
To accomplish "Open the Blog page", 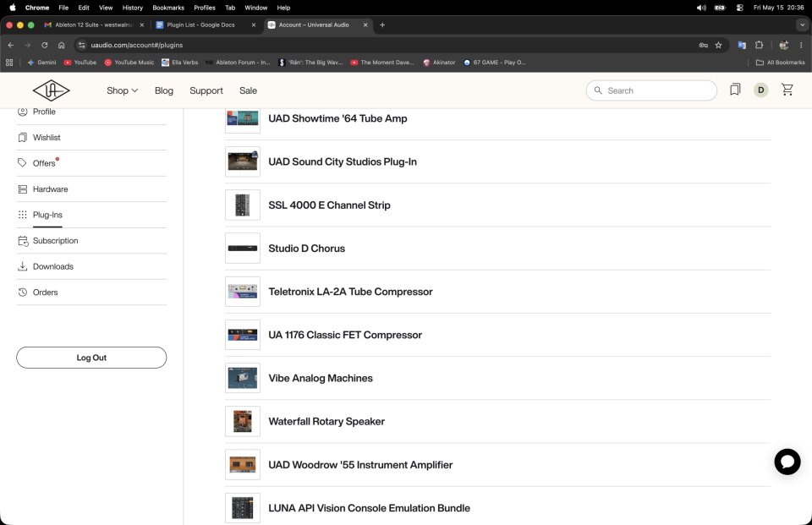I will (x=163, y=90).
